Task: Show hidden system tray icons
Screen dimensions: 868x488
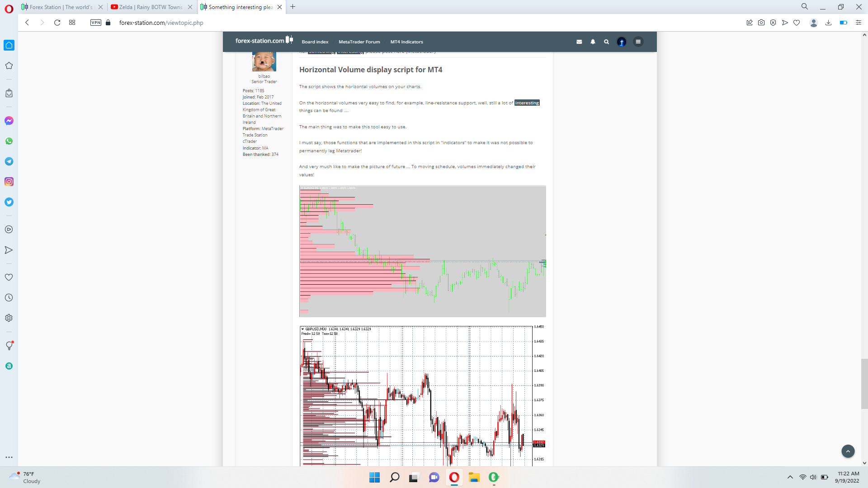Action: [x=790, y=477]
